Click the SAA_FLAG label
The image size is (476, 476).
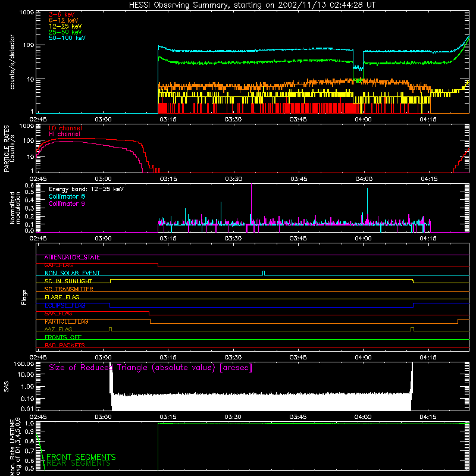coord(58,314)
